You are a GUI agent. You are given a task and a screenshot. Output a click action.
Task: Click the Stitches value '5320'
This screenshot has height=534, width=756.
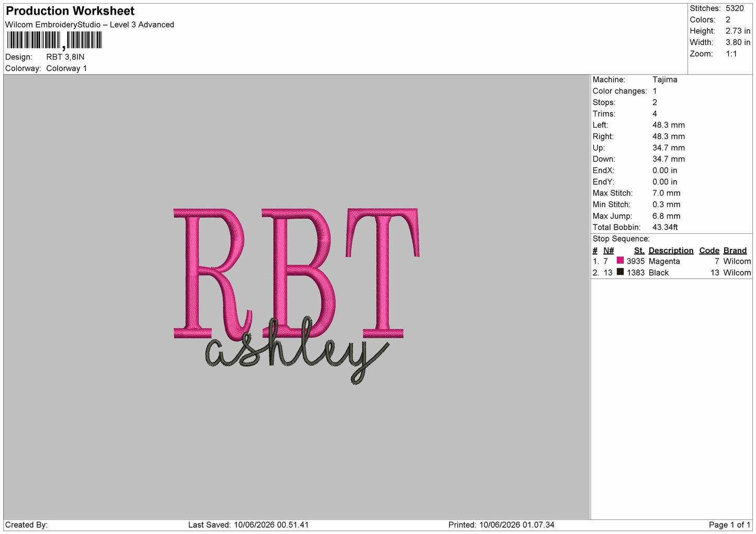click(735, 8)
